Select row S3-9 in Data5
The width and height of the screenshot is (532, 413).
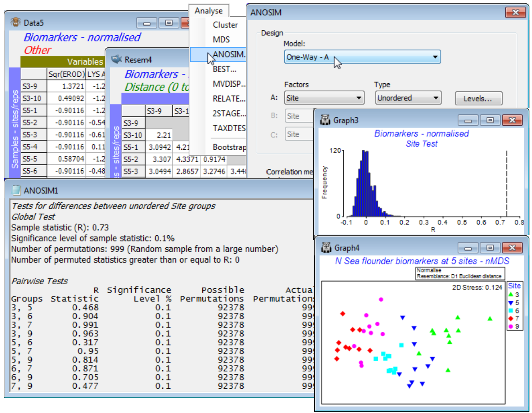34,86
